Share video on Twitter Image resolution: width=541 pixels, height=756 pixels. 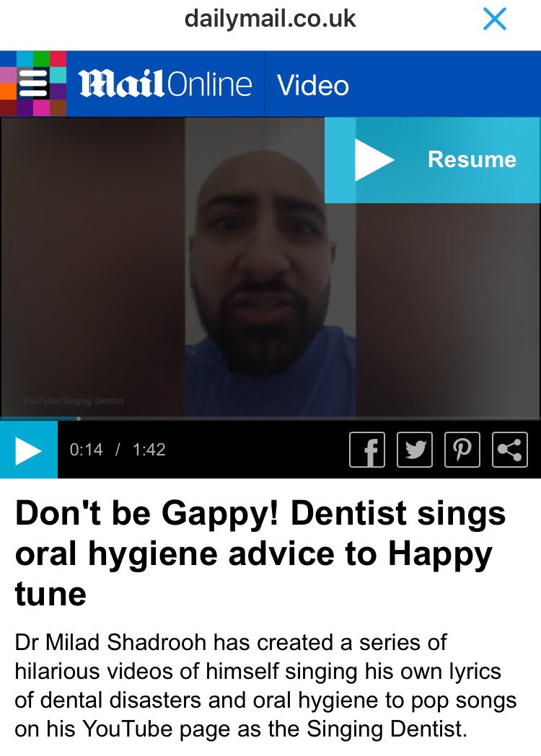(415, 450)
